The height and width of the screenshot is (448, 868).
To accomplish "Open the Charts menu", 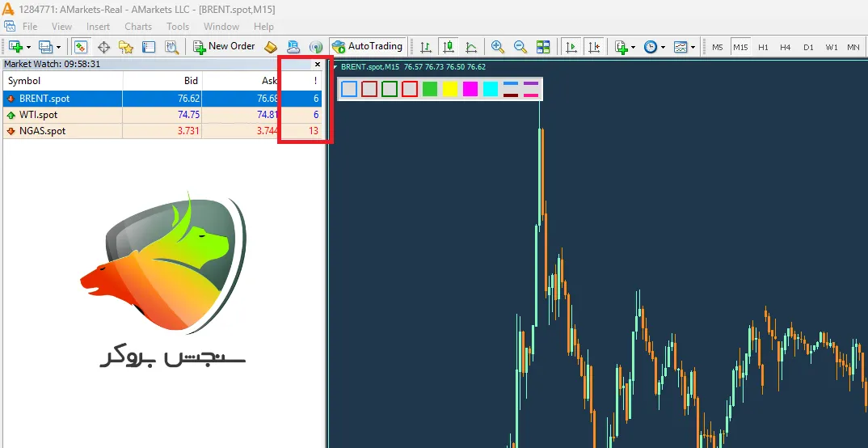I will point(138,27).
